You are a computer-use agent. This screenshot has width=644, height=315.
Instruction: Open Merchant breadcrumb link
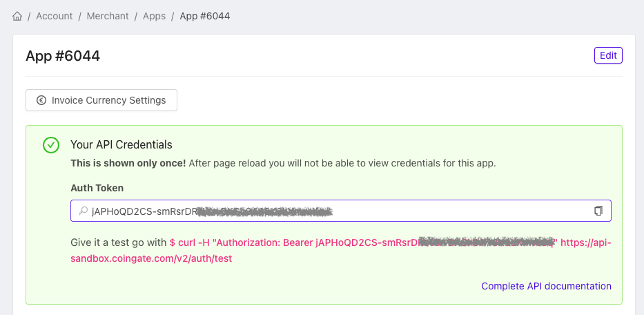tap(108, 16)
